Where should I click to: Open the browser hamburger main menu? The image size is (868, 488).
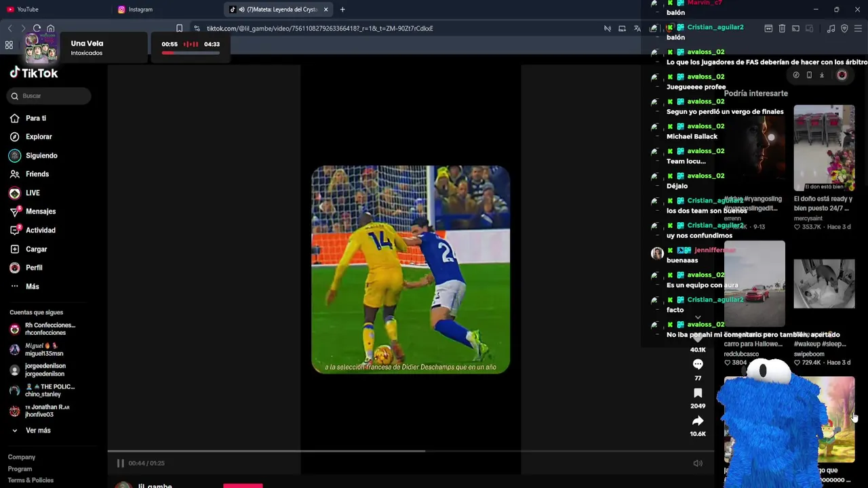pyautogui.click(x=858, y=28)
